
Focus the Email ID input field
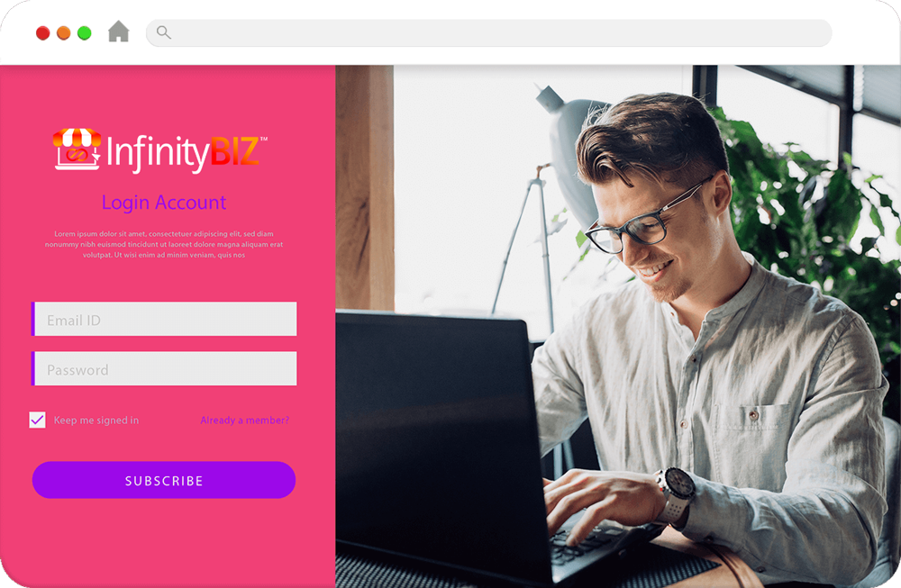164,319
